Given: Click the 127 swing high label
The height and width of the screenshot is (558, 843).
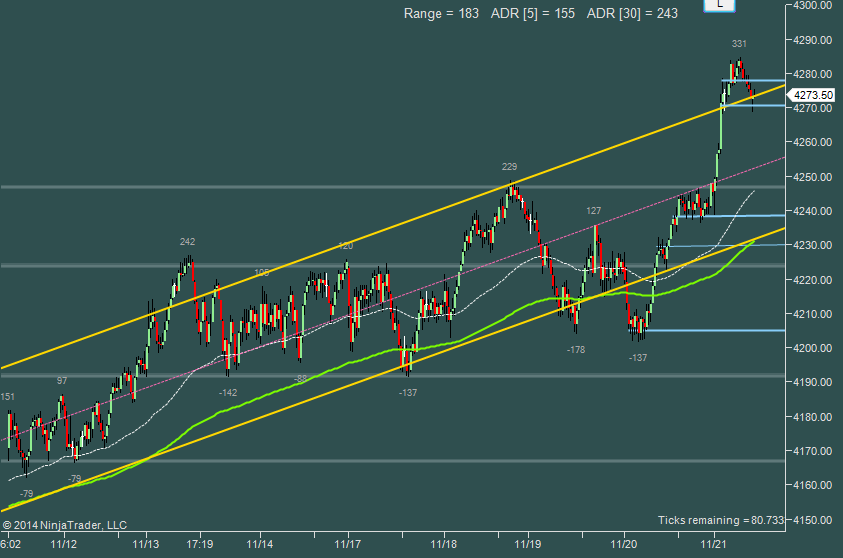Looking at the screenshot, I should pyautogui.click(x=594, y=211).
